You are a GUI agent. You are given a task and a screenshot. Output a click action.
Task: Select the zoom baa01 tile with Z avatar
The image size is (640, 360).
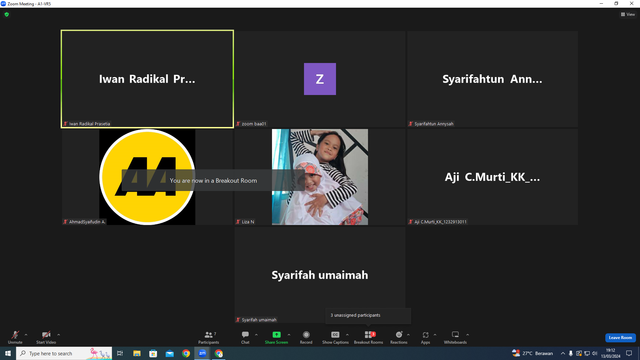tap(320, 79)
